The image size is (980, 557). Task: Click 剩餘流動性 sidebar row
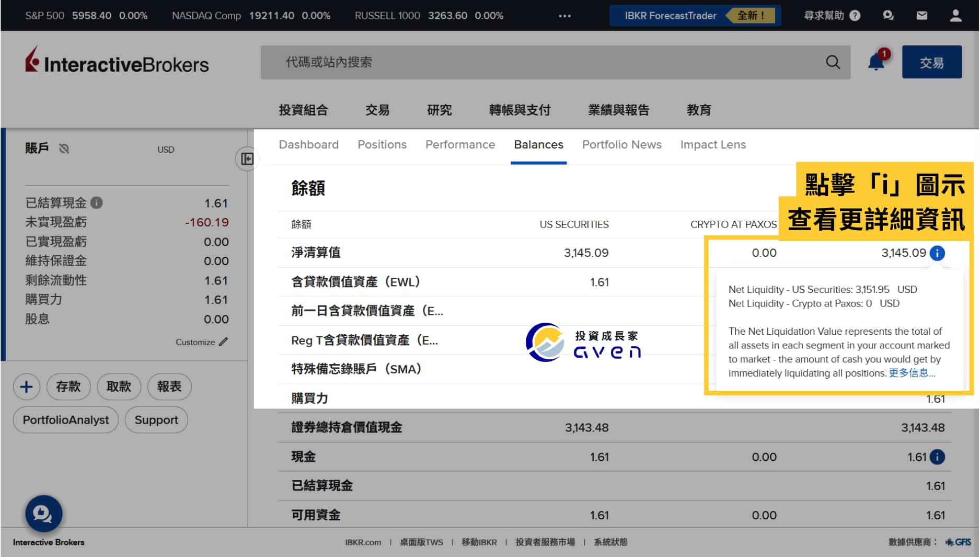[127, 280]
